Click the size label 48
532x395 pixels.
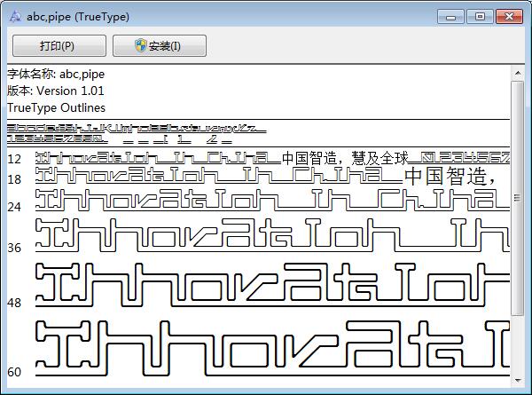click(x=14, y=303)
